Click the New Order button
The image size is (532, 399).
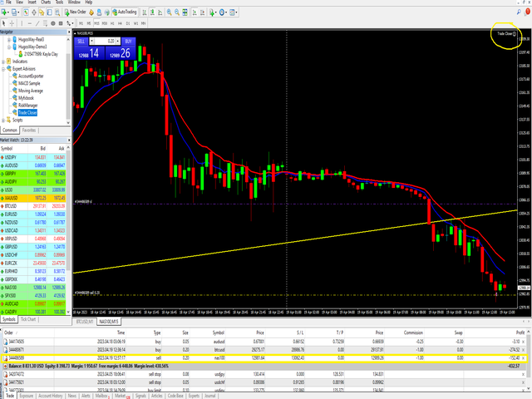tap(76, 12)
